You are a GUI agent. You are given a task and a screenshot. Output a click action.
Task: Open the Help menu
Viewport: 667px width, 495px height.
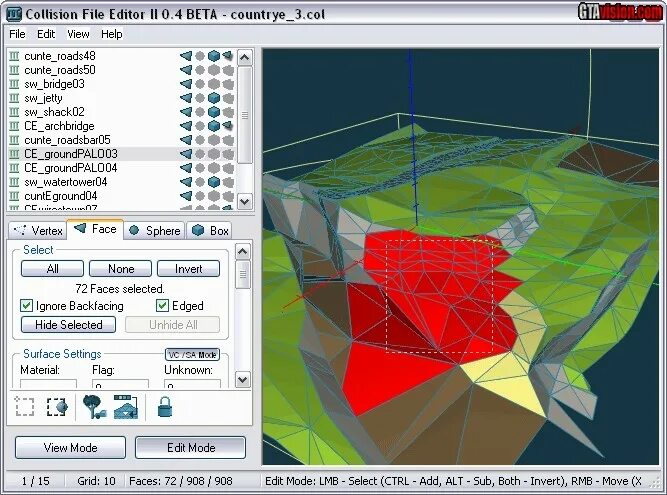(112, 34)
